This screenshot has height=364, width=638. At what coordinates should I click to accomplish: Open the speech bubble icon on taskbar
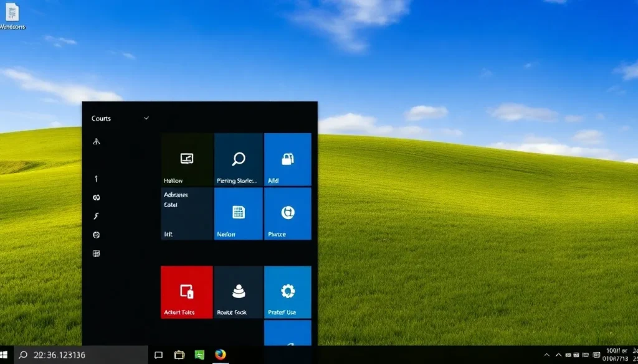pyautogui.click(x=159, y=355)
